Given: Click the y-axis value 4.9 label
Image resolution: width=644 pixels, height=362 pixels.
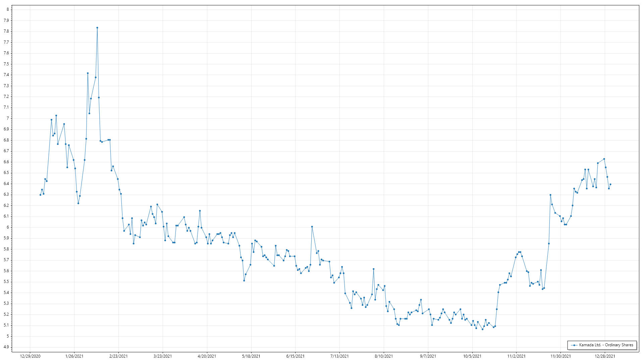Looking at the screenshot, I should (x=6, y=347).
